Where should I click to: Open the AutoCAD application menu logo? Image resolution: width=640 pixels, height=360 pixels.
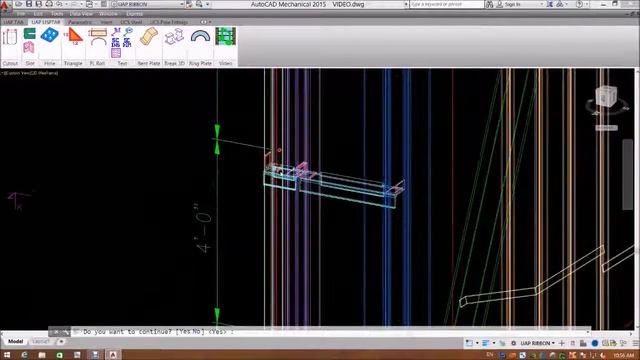pos(4,5)
